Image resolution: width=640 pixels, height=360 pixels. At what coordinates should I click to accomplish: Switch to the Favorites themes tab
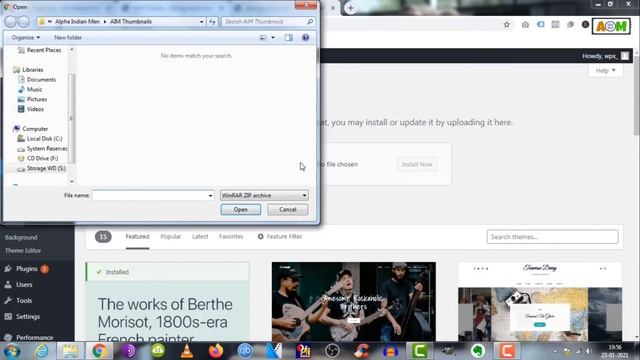pos(231,236)
